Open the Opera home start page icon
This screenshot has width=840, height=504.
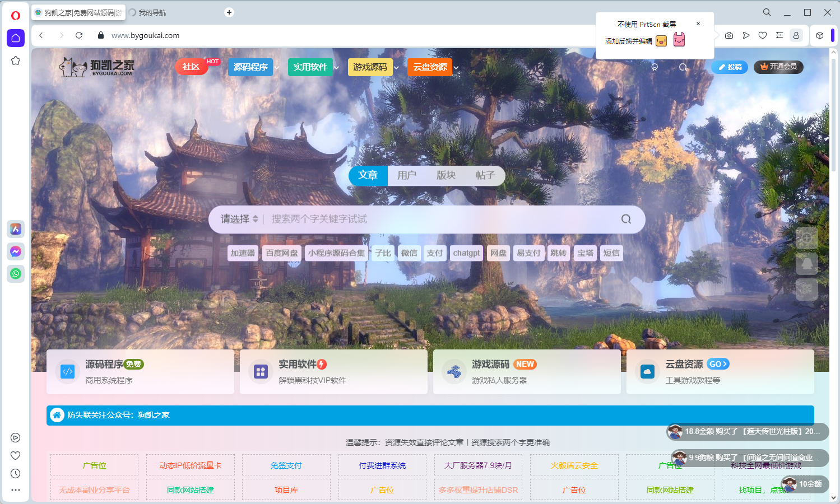pyautogui.click(x=16, y=38)
